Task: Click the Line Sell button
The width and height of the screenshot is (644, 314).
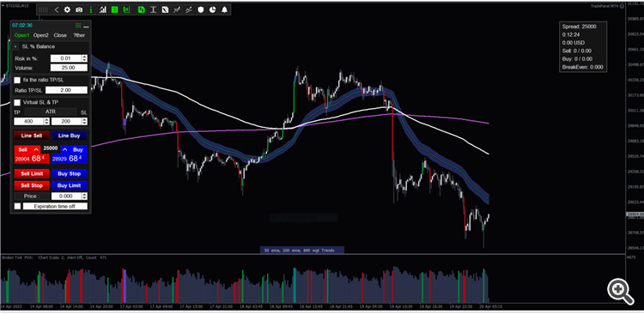Action: [32, 136]
